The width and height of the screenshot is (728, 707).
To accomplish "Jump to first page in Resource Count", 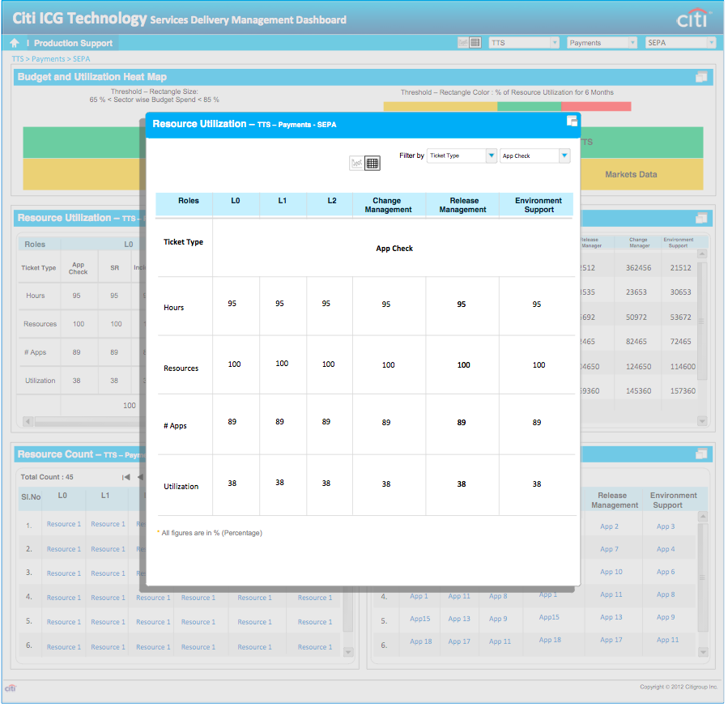I will [126, 477].
